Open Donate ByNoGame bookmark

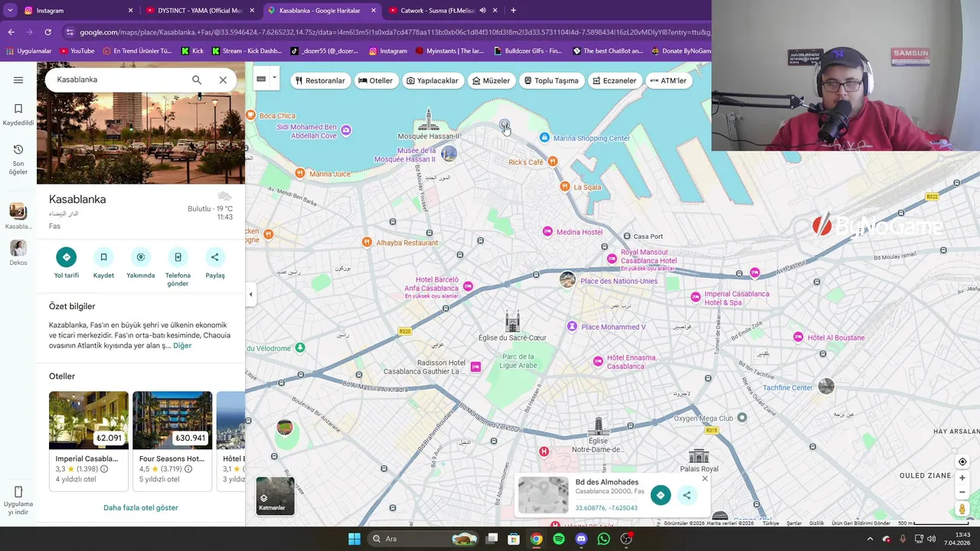[x=681, y=51]
